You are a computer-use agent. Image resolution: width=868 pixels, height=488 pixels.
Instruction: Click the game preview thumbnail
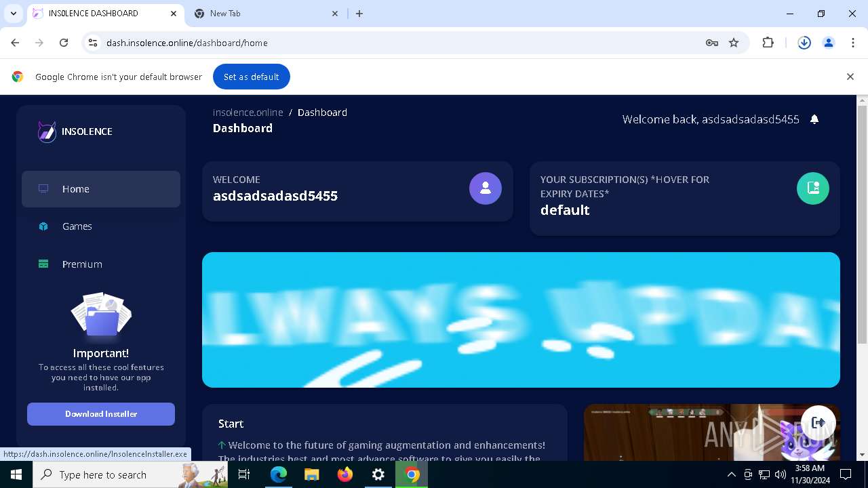[x=712, y=432]
